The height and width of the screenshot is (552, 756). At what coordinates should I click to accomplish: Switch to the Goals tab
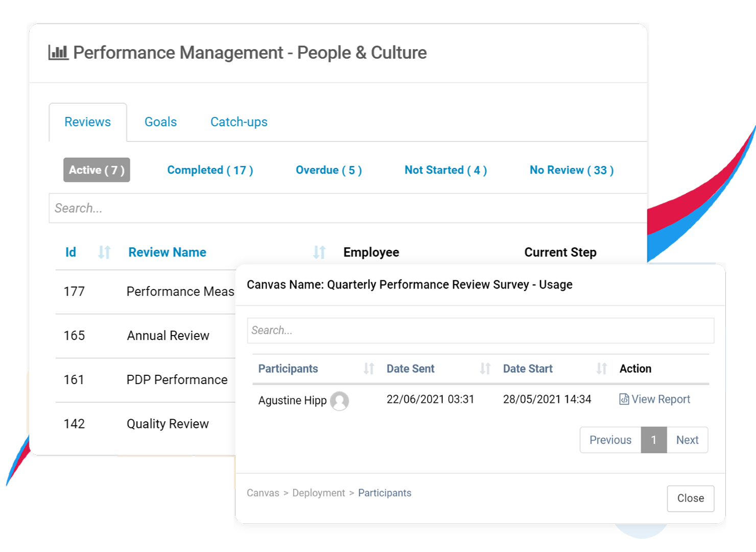click(x=160, y=122)
